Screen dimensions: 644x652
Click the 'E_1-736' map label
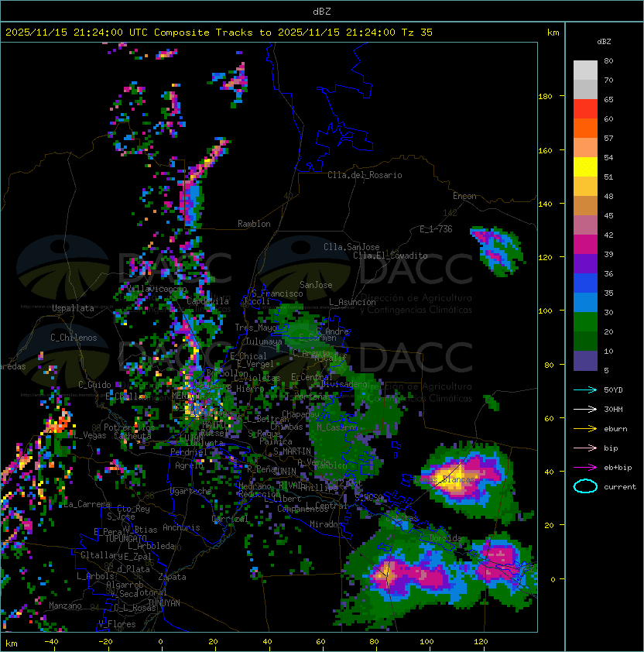[x=436, y=229]
